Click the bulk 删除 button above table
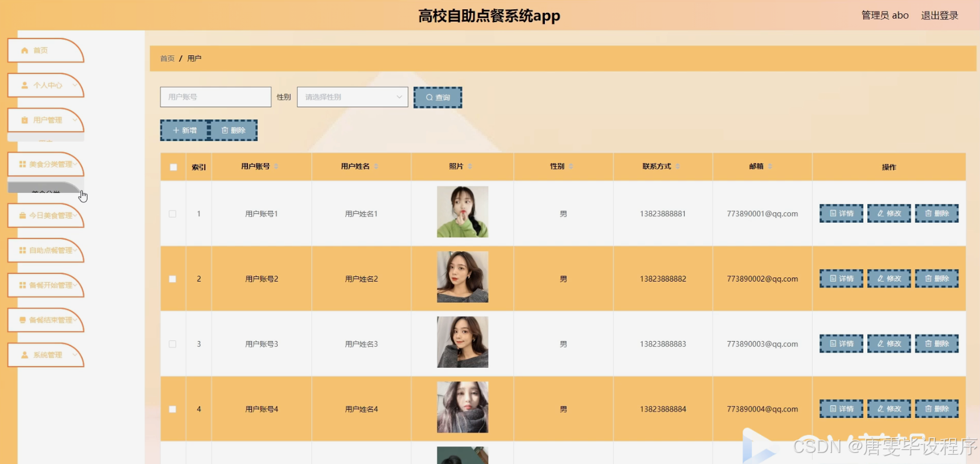This screenshot has height=464, width=980. [233, 130]
